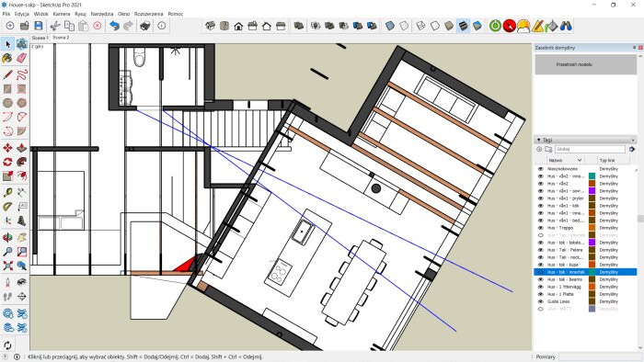
Task: Add a new tag with plus button
Action: [539, 149]
